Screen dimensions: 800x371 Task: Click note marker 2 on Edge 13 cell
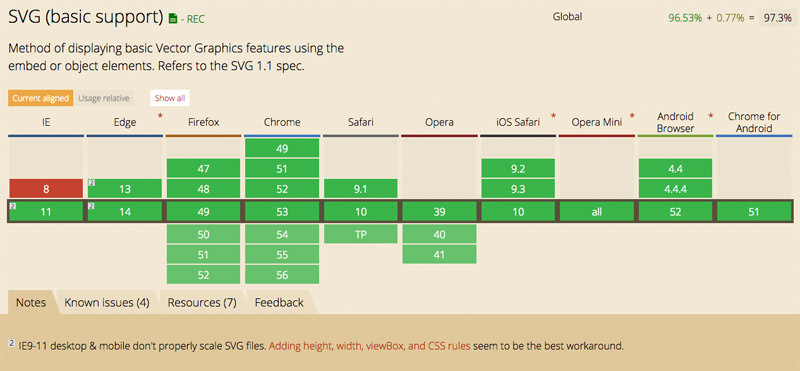click(91, 182)
